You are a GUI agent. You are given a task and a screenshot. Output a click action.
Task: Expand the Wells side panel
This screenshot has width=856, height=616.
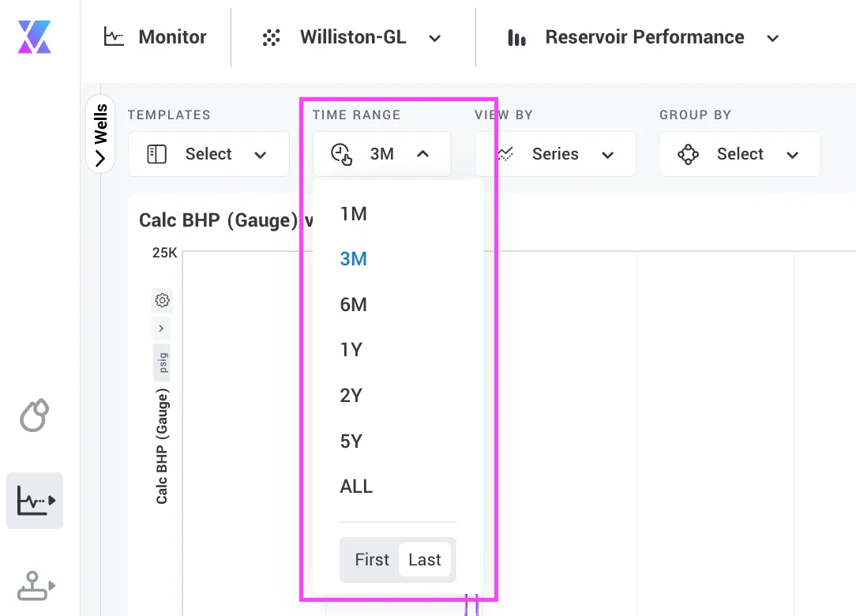[100, 134]
